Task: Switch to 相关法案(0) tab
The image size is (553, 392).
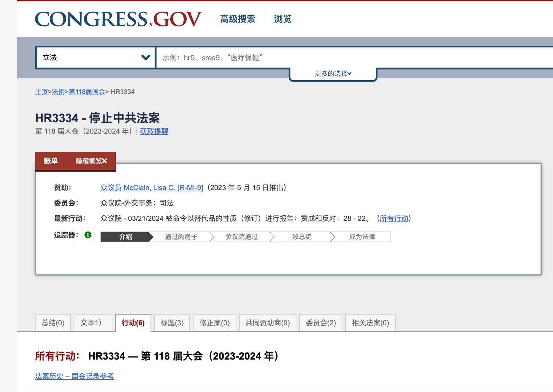Action: (371, 323)
